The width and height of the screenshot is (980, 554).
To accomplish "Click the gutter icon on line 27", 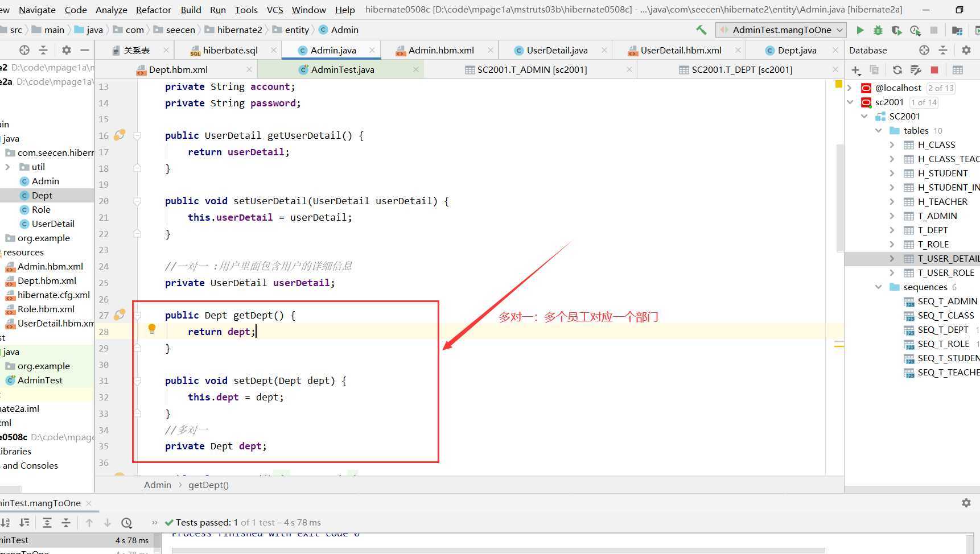I will (x=119, y=315).
